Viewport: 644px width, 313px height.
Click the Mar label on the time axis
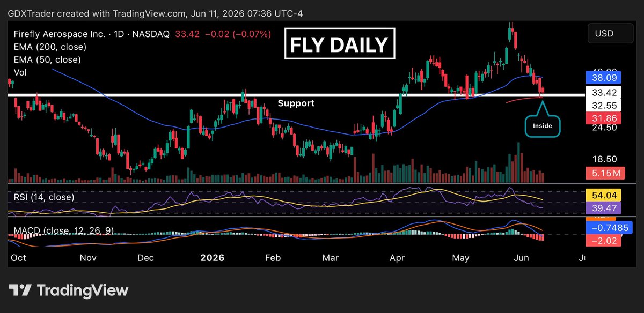click(x=331, y=258)
